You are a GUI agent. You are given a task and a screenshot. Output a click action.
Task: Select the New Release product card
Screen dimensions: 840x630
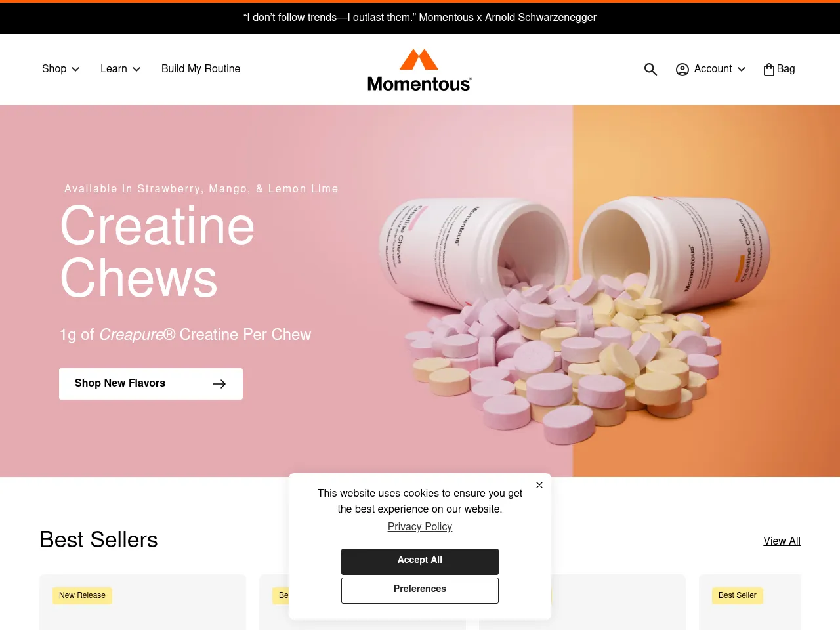142,602
